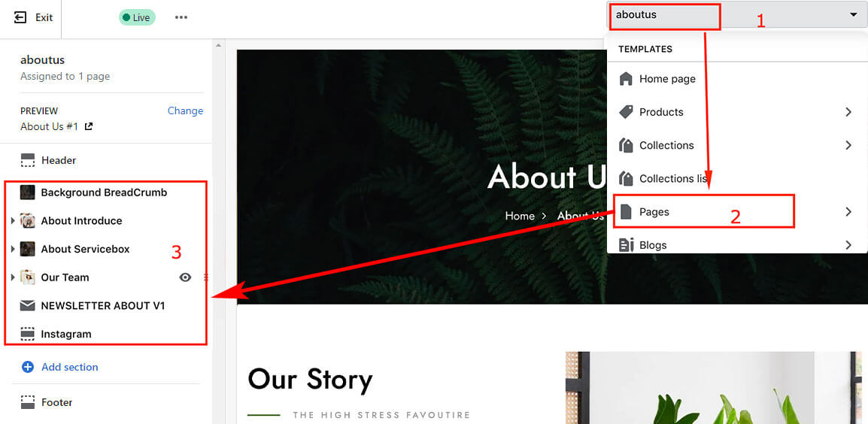This screenshot has width=868, height=424.
Task: Click the sidebar scrollbar up arrow
Action: pyautogui.click(x=219, y=45)
